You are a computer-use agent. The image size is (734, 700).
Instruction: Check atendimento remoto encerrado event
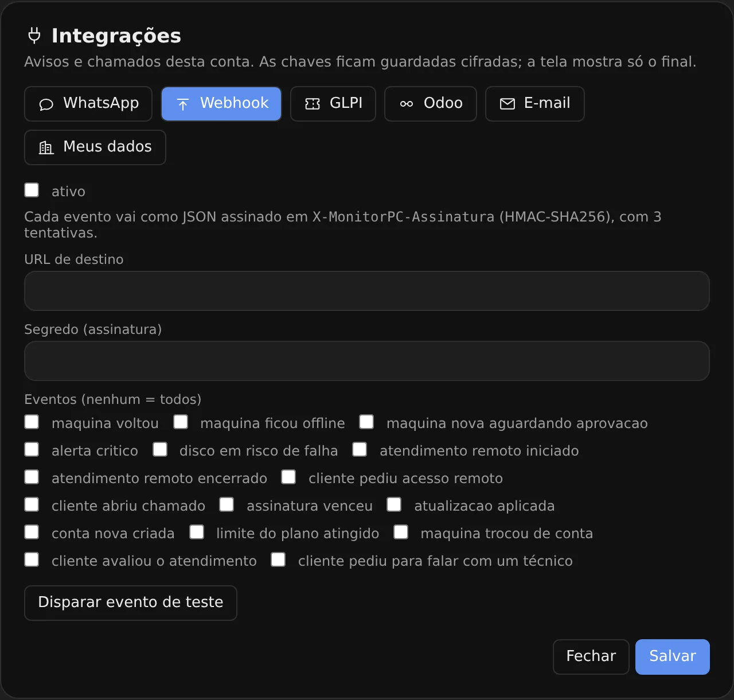click(x=32, y=477)
